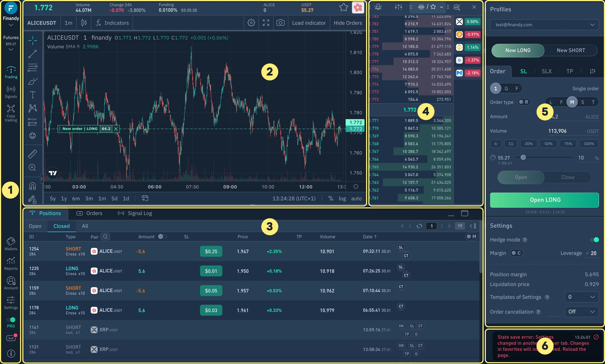The height and width of the screenshot is (364, 605).
Task: Toggle the PRO mode switch
Action: pos(11,320)
